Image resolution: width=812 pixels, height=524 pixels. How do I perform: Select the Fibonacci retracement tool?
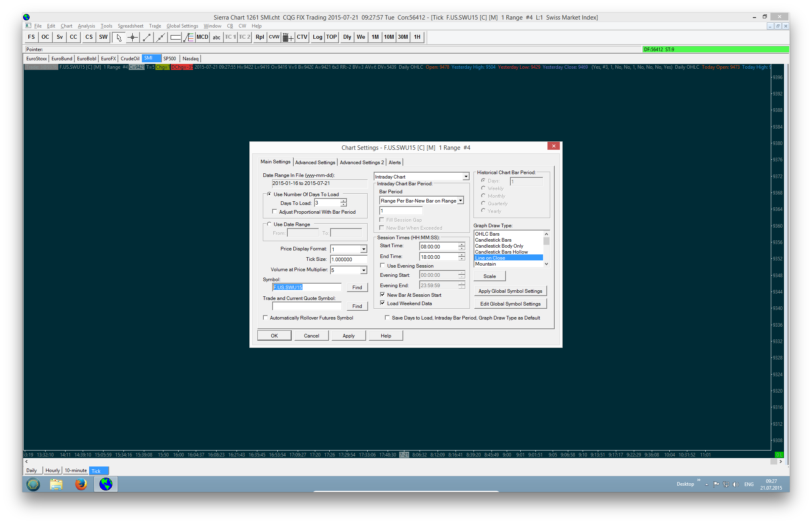(x=189, y=37)
